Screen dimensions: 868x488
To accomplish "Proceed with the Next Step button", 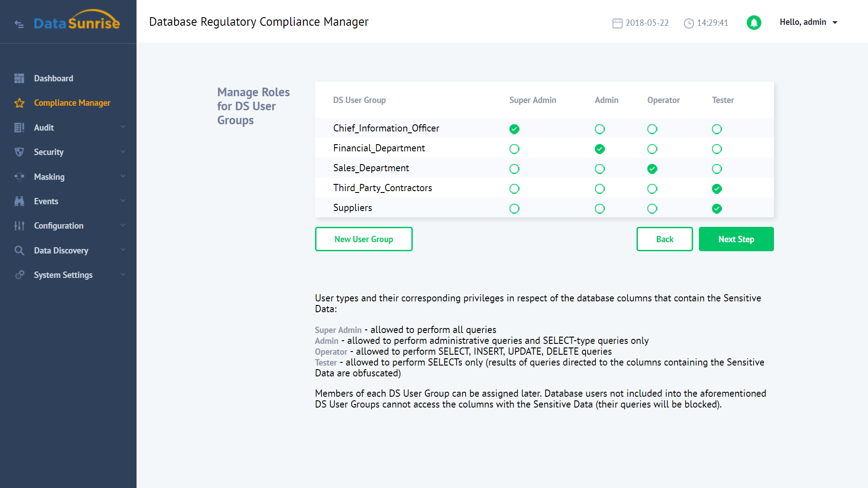I will coord(736,239).
